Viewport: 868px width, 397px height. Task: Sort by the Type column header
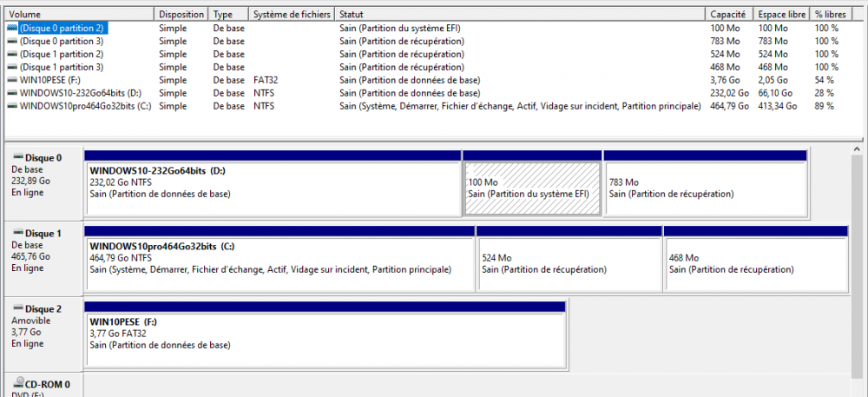pyautogui.click(x=228, y=15)
